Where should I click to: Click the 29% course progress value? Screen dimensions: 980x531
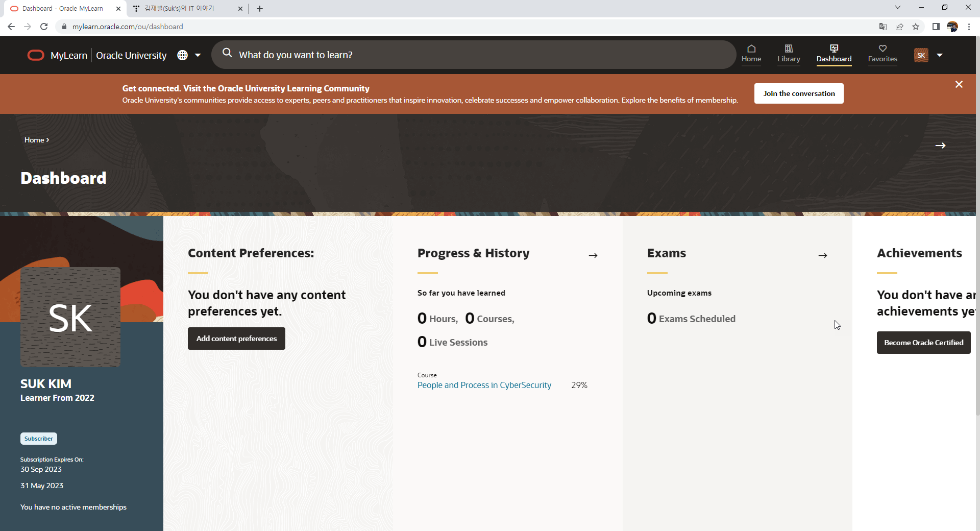point(579,385)
